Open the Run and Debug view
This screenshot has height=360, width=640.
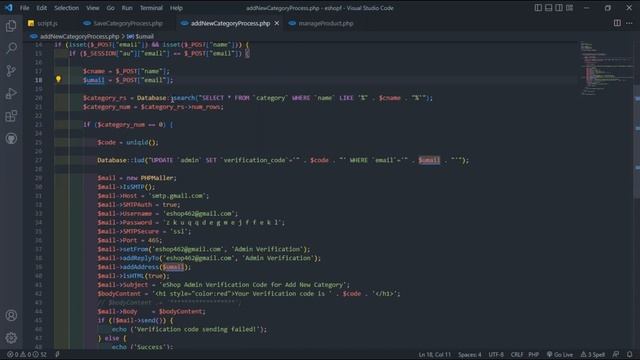[x=11, y=93]
